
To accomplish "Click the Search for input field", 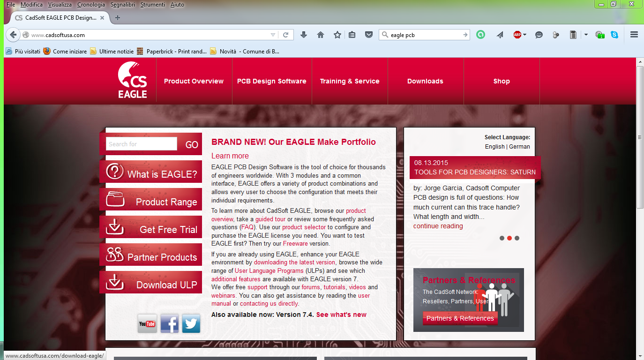I will (142, 144).
